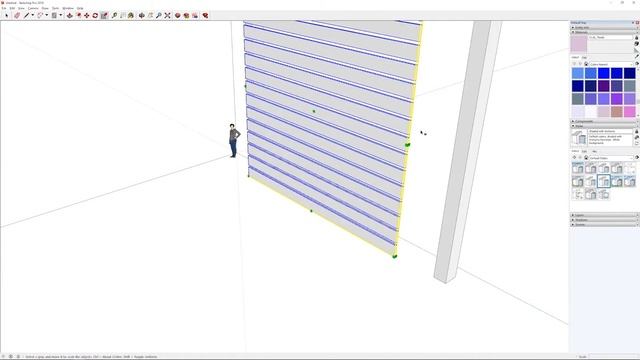Pick the pink material swatch
640x360 pixels.
[x=630, y=112]
